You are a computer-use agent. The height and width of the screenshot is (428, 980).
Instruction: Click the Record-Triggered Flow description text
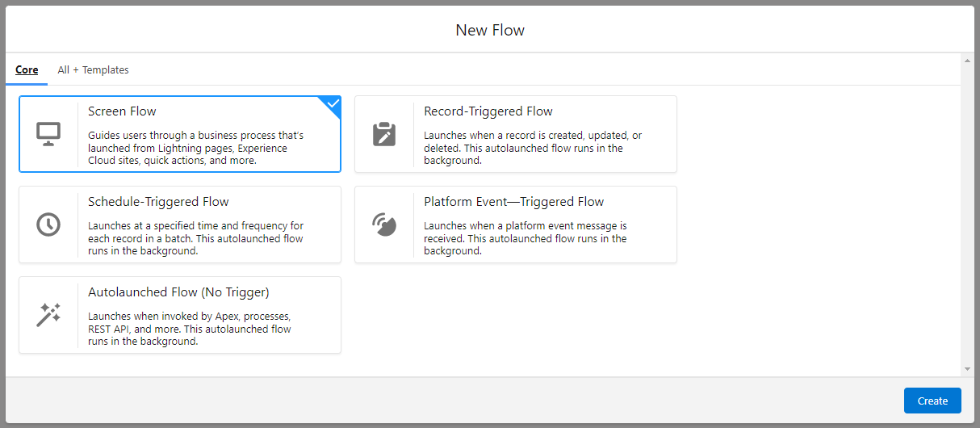(x=532, y=148)
